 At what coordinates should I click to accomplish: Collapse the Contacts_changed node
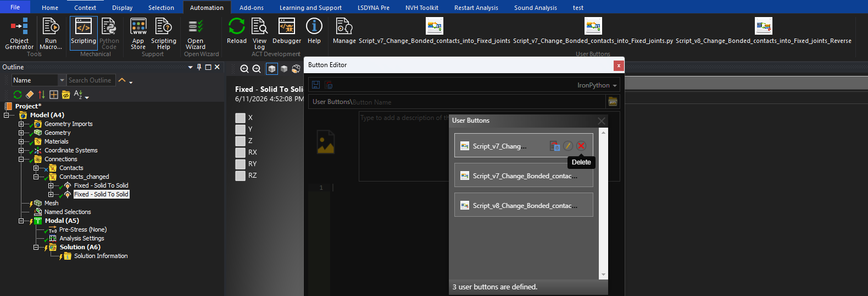point(36,177)
